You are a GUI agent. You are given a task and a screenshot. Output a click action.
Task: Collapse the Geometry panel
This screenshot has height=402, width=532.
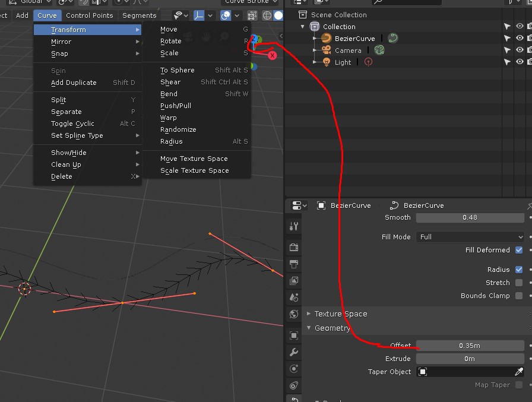coord(309,328)
